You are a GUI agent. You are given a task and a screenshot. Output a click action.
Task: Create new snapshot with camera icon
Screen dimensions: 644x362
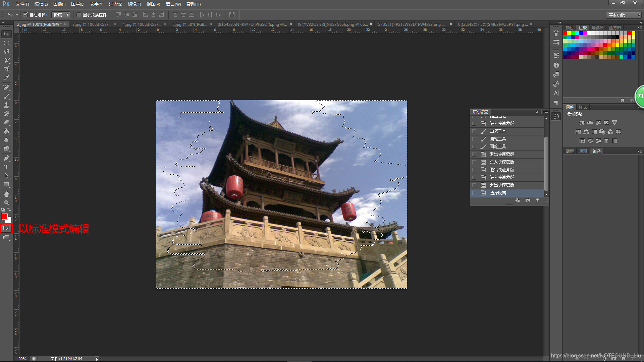528,200
